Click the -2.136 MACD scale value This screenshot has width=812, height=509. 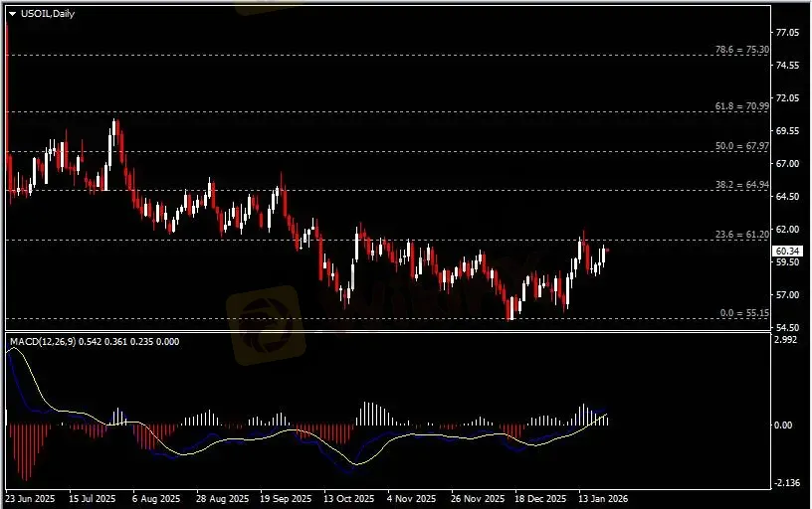tap(787, 483)
